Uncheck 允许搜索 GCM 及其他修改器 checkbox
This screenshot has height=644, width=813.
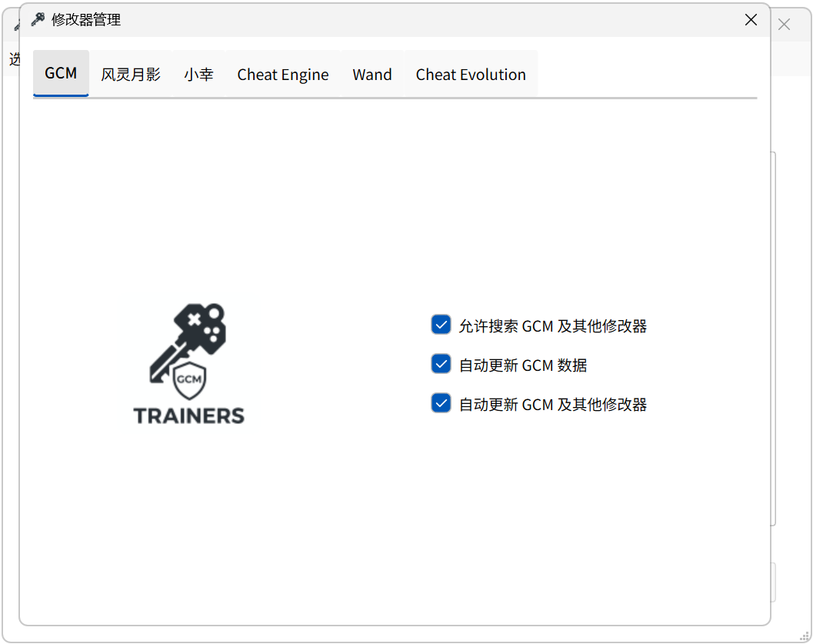[441, 325]
